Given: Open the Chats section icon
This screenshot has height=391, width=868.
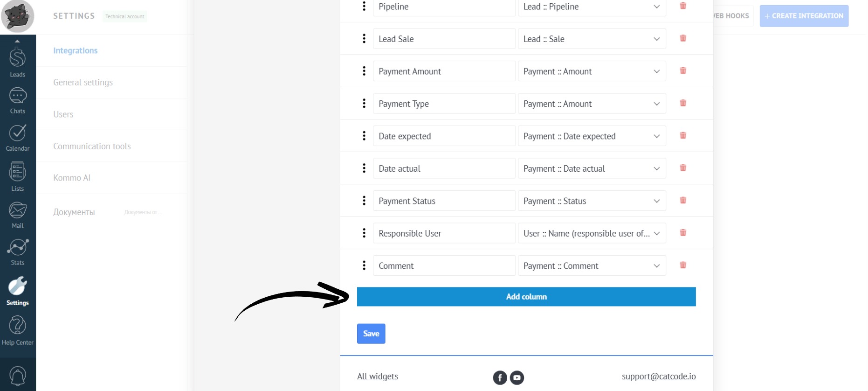Looking at the screenshot, I should (18, 100).
